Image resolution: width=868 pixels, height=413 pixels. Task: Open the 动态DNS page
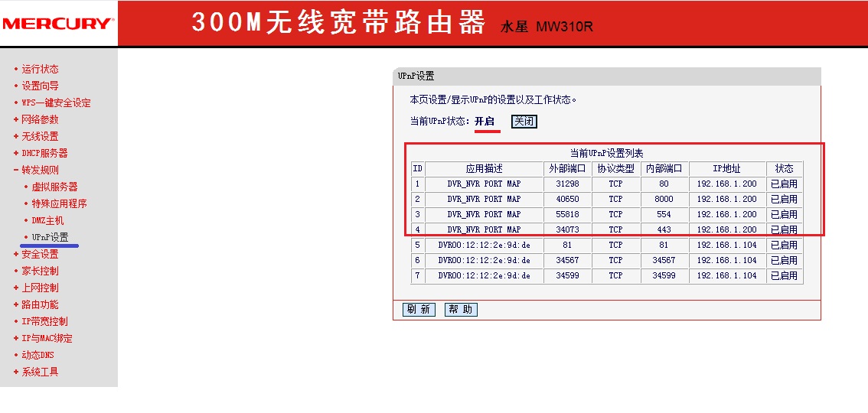coord(38,355)
